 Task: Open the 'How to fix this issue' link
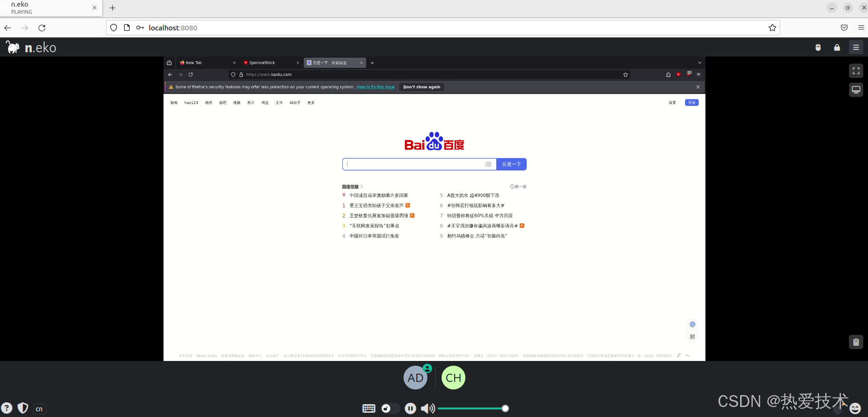coord(376,87)
